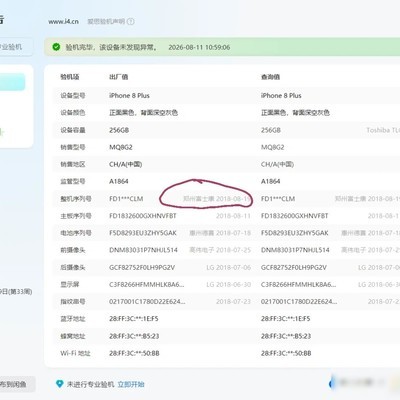Switch to the 专业验机 tab
The height and width of the screenshot is (400, 400).
(x=12, y=47)
